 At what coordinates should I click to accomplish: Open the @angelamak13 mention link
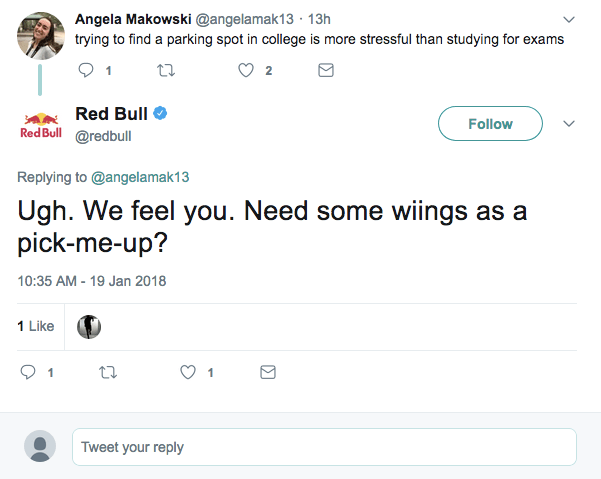140,177
